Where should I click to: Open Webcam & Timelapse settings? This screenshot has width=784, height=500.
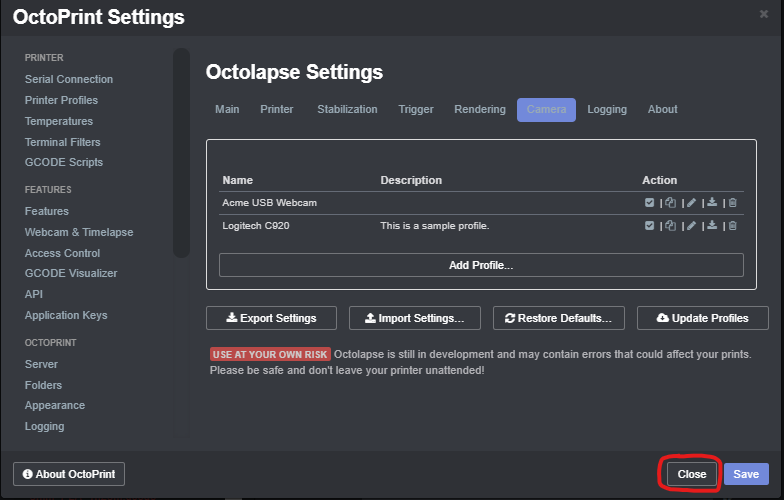click(79, 232)
